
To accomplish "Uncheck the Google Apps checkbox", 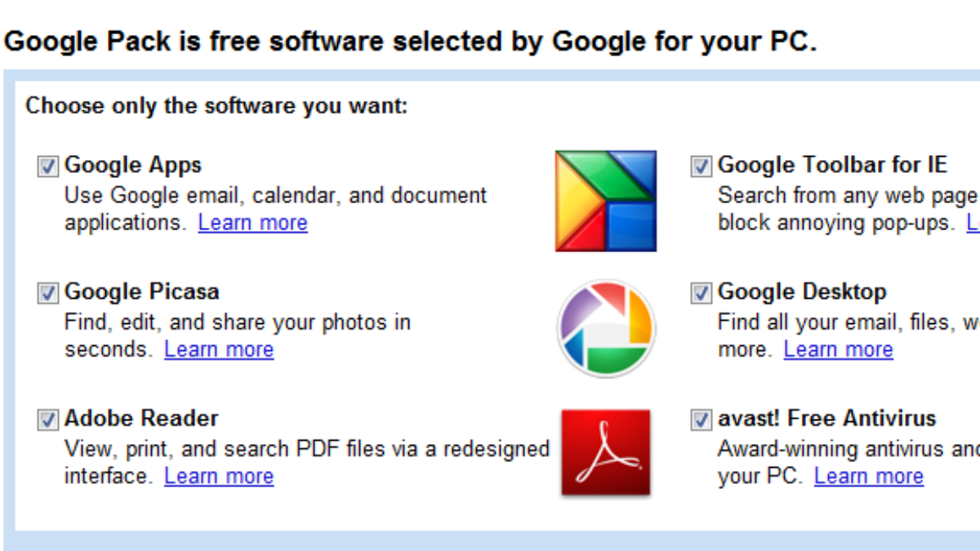I will tap(48, 167).
